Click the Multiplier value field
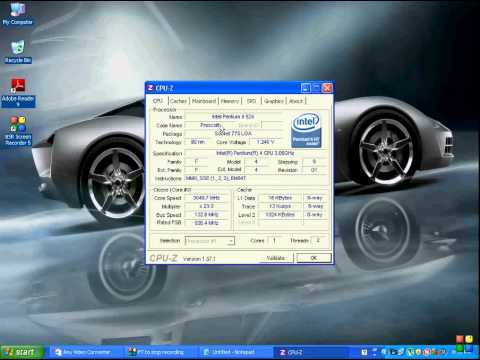This screenshot has width=480, height=360. [206, 206]
